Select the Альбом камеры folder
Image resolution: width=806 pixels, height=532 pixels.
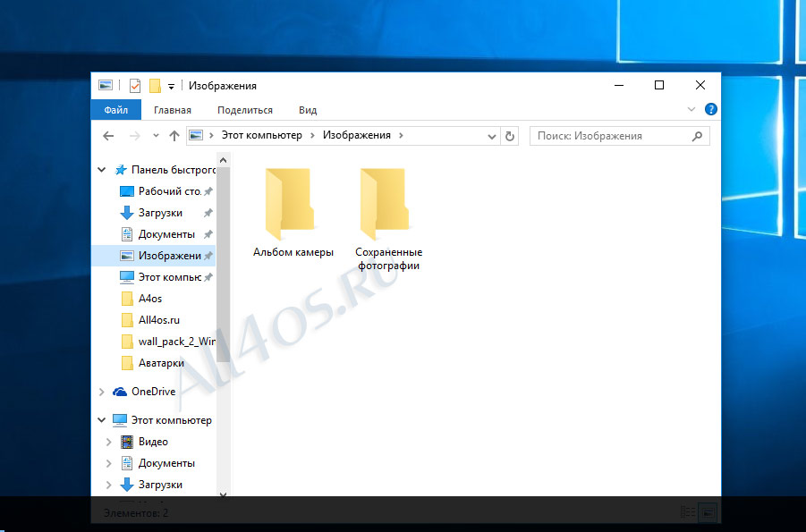click(x=293, y=213)
